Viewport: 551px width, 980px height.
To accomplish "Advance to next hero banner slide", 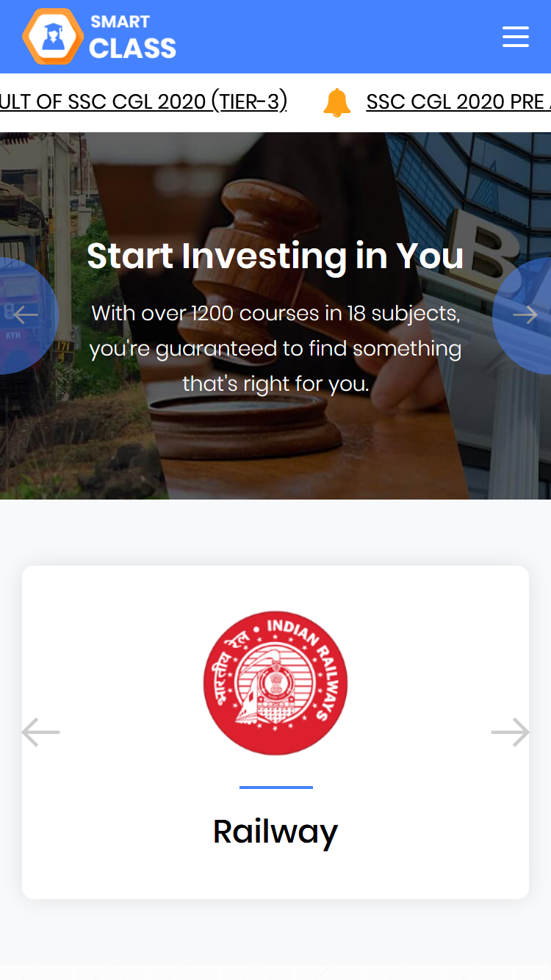I will [x=525, y=315].
